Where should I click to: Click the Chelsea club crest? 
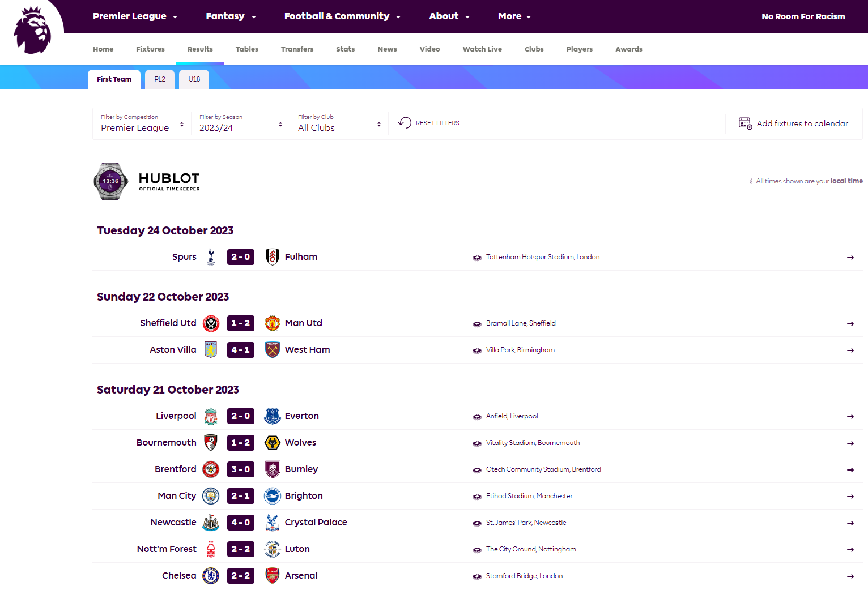click(x=211, y=576)
